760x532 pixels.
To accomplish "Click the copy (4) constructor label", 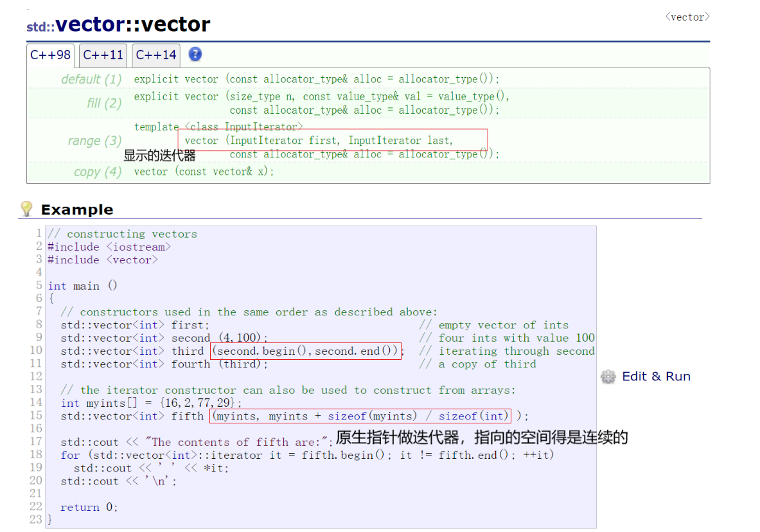I will (x=98, y=172).
